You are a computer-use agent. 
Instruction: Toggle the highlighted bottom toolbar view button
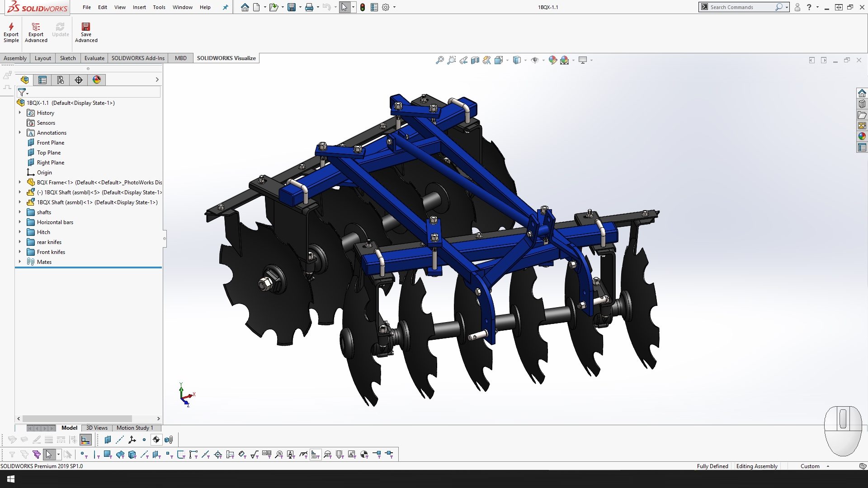(85, 440)
